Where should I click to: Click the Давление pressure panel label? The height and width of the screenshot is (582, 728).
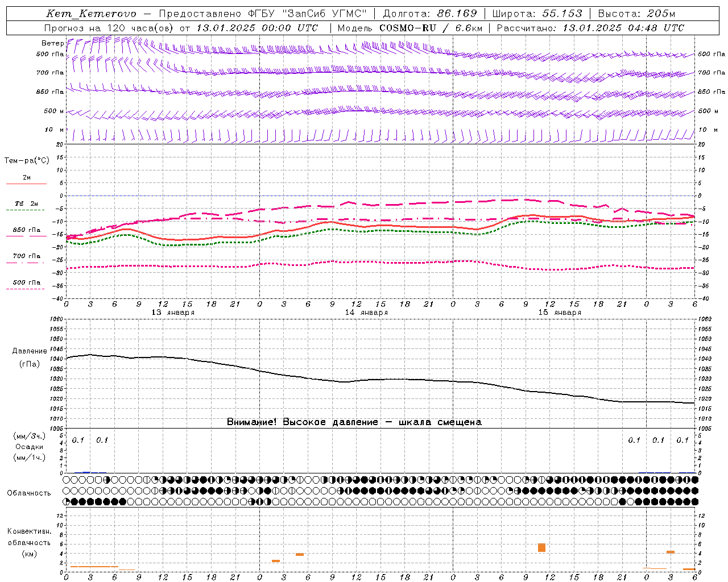coord(30,351)
